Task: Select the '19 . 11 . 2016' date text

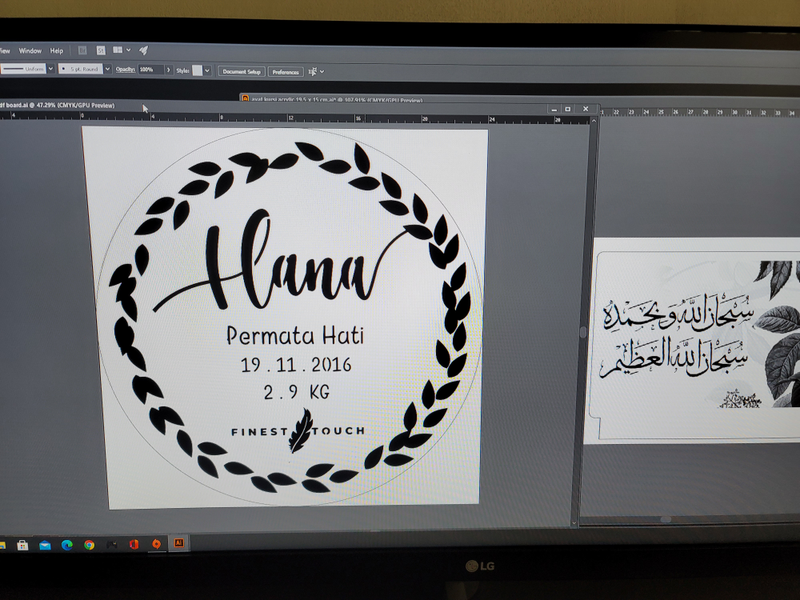Action: click(x=296, y=364)
